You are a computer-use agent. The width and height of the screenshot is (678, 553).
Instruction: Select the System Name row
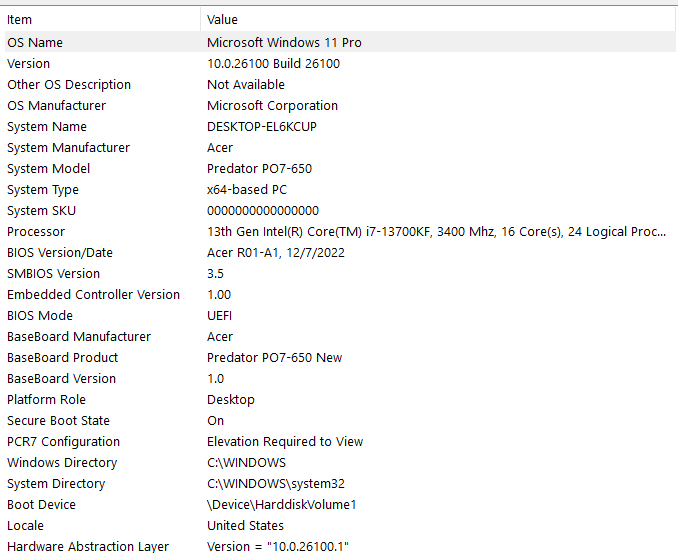coord(340,127)
